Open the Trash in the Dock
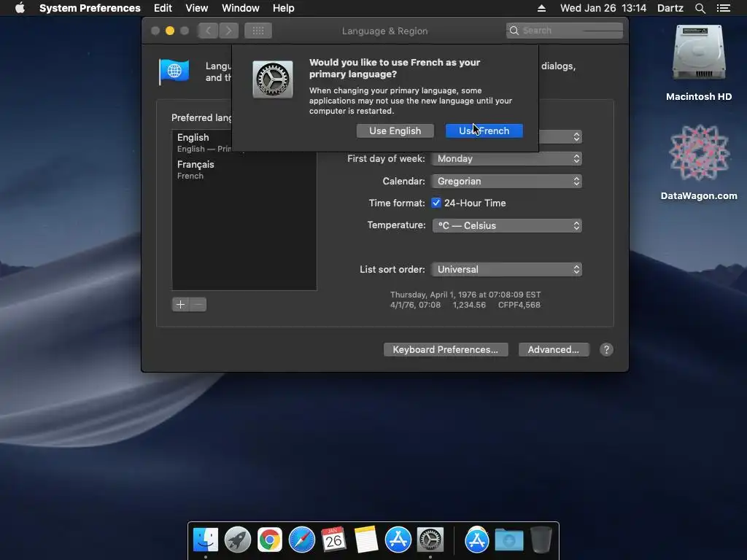The image size is (747, 560). click(541, 540)
